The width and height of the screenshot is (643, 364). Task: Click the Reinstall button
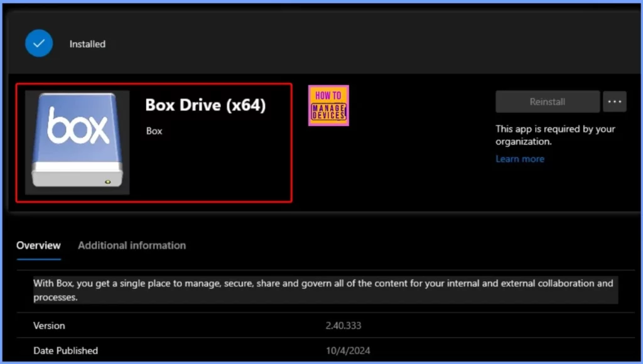(548, 102)
